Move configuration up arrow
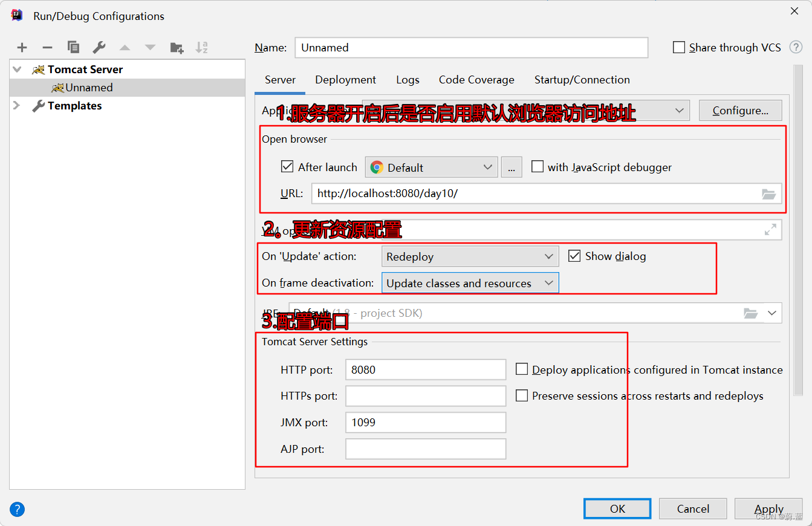 tap(125, 48)
